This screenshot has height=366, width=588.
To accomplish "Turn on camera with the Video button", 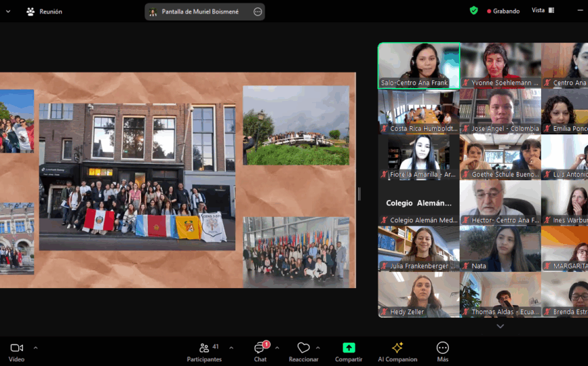I will [x=16, y=351].
